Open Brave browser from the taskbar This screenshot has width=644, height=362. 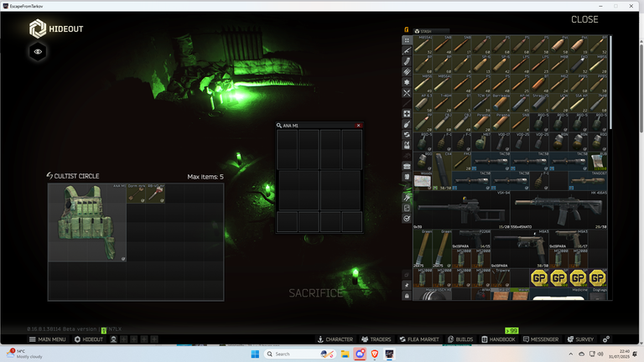click(375, 354)
